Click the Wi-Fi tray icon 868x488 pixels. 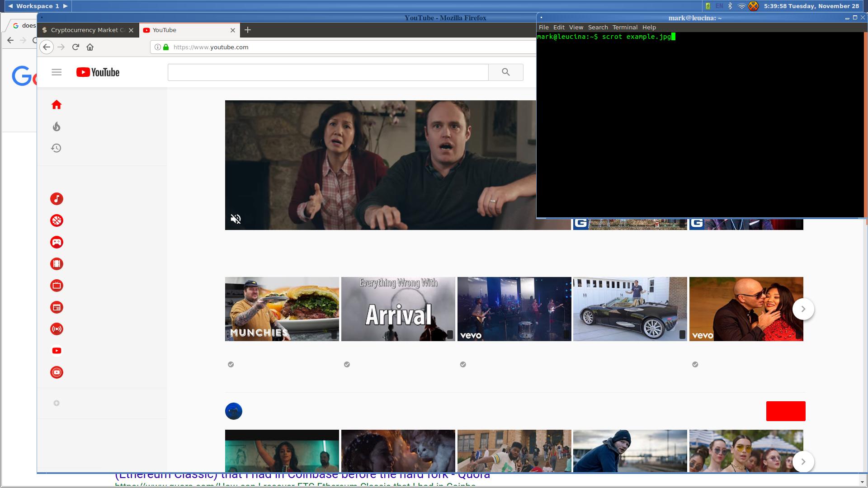[x=741, y=6]
